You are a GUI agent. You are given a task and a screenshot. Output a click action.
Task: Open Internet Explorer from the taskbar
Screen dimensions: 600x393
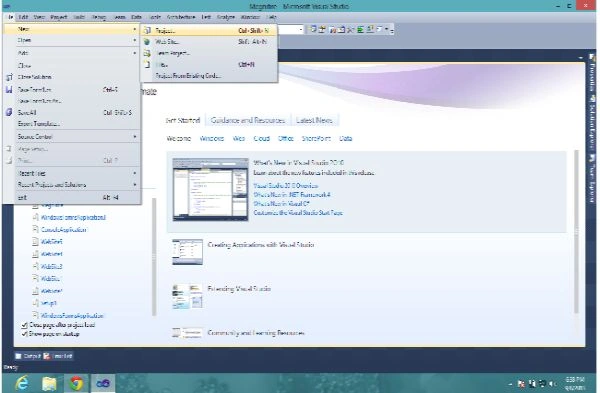click(x=22, y=383)
